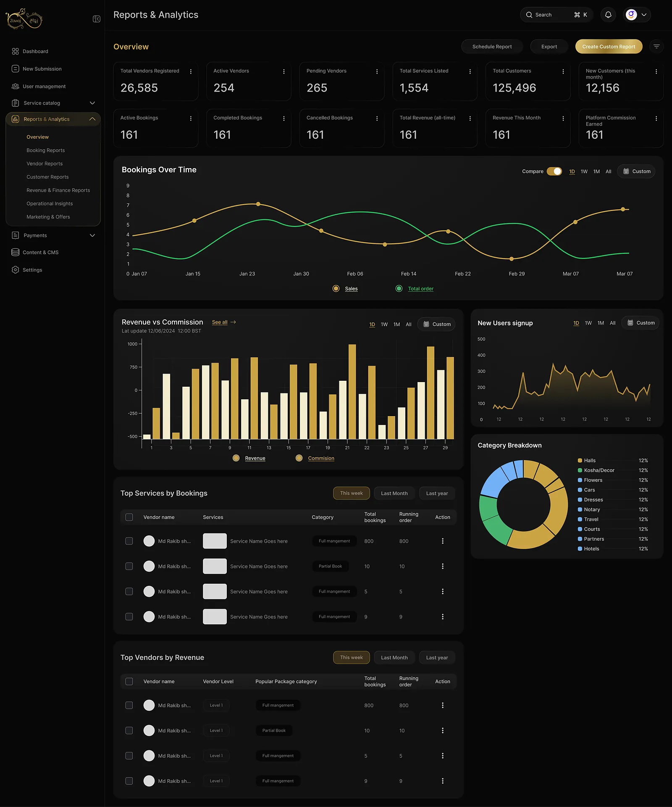Click Schedule Report button
This screenshot has width=672, height=807.
tap(492, 47)
